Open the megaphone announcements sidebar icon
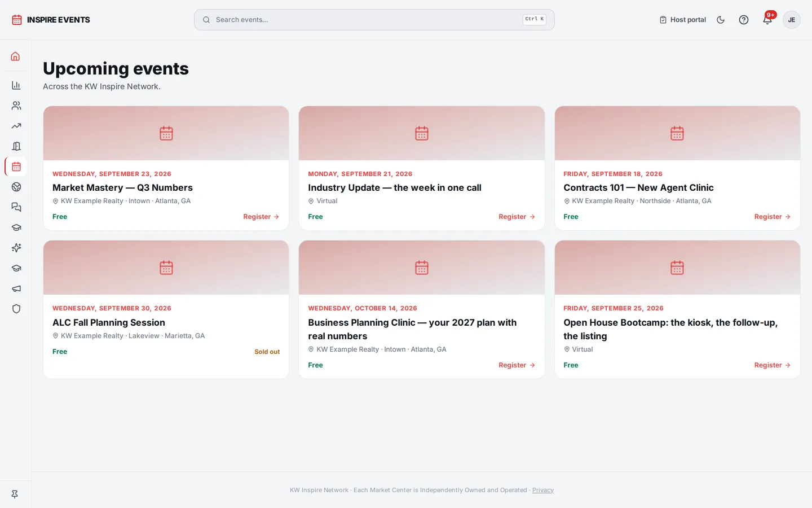Image resolution: width=812 pixels, height=508 pixels. pyautogui.click(x=16, y=288)
